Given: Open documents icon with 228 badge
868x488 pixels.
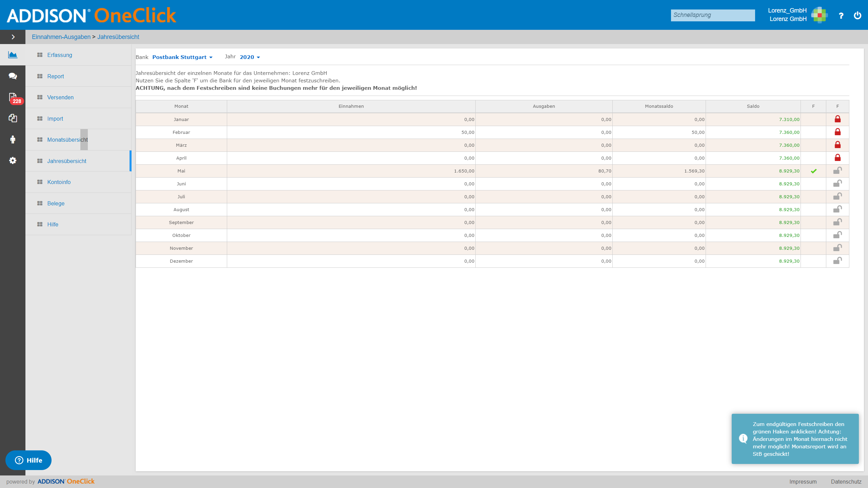Looking at the screenshot, I should pos(15,98).
